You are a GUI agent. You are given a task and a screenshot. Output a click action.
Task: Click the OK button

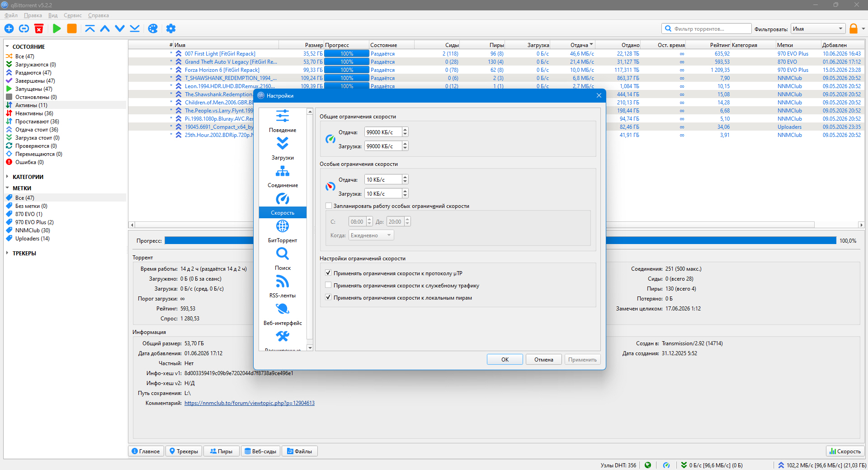coord(505,359)
